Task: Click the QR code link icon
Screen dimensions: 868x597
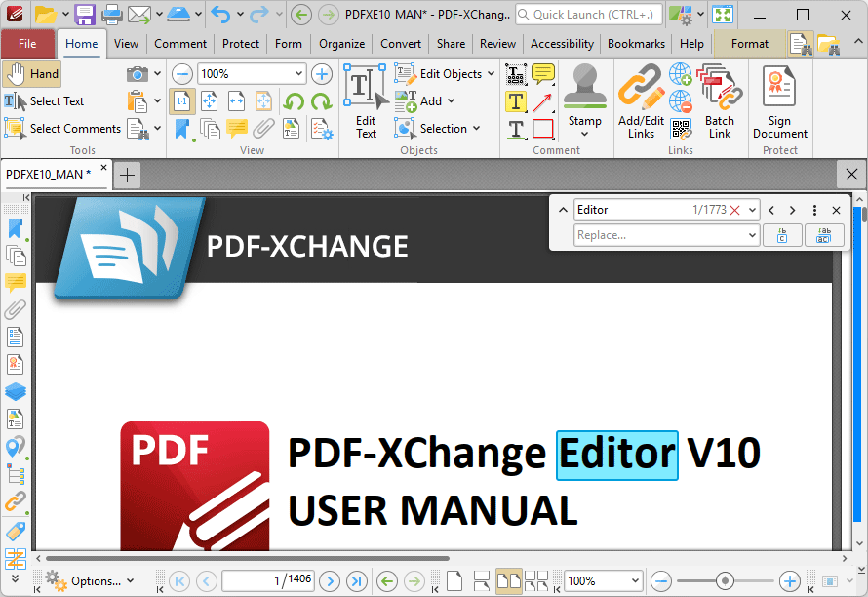Action: (x=681, y=129)
